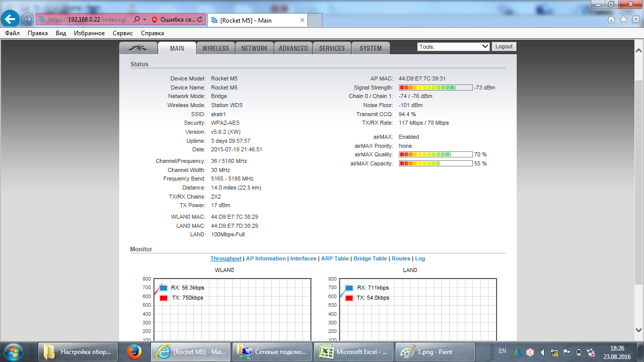
Task: Open the Tools dropdown
Action: (x=453, y=46)
